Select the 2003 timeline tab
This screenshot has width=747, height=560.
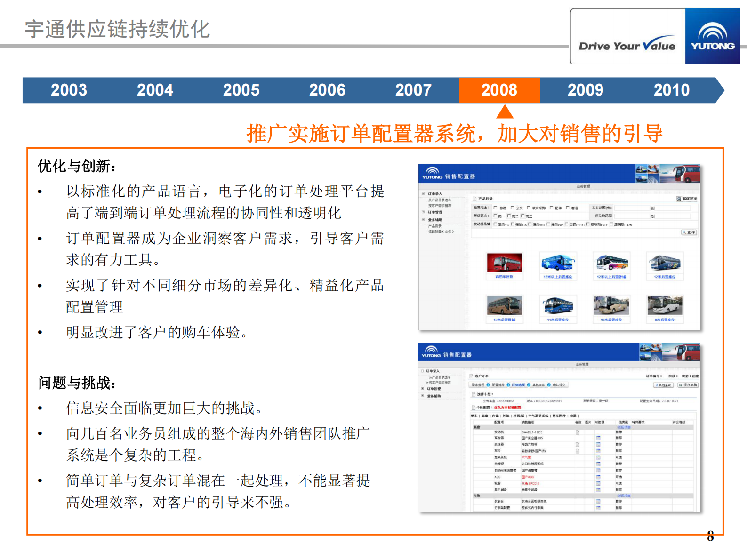(x=69, y=90)
